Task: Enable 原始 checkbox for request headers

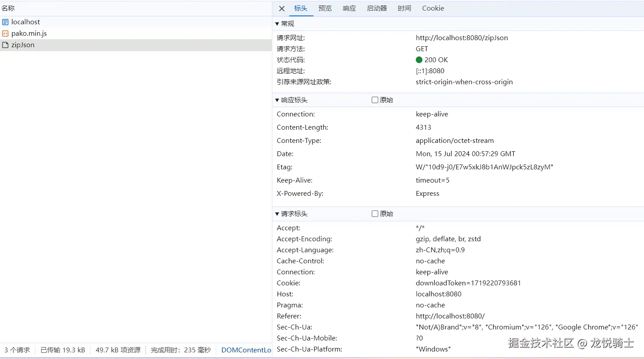Action: [x=375, y=214]
